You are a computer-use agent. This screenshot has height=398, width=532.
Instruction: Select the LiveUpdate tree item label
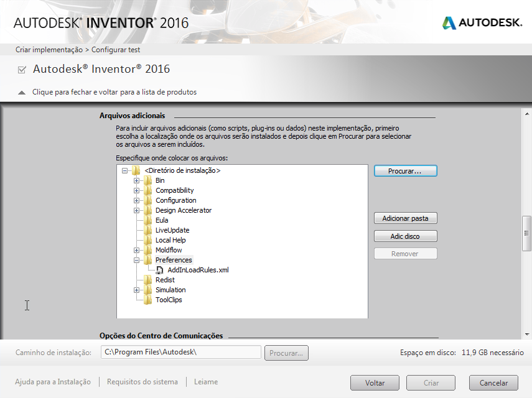172,230
